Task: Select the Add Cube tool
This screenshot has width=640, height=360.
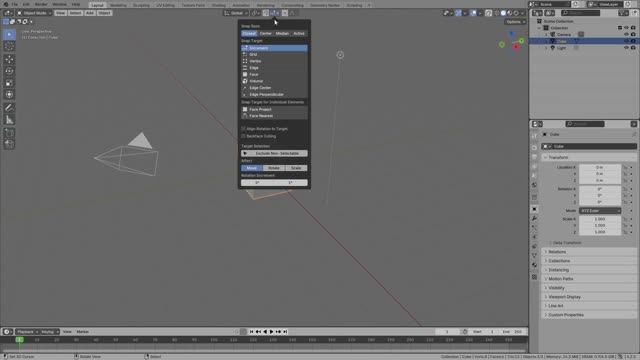Action: tap(9, 133)
